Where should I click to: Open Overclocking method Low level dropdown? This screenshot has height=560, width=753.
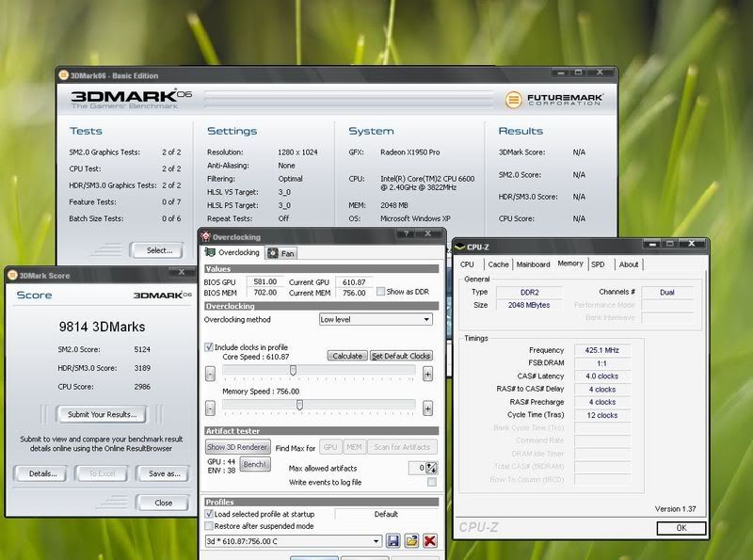coord(376,319)
